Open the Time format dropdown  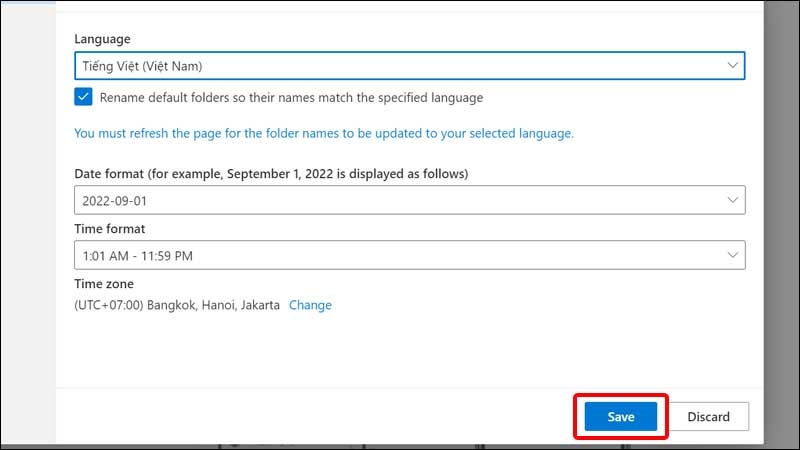[x=409, y=255]
